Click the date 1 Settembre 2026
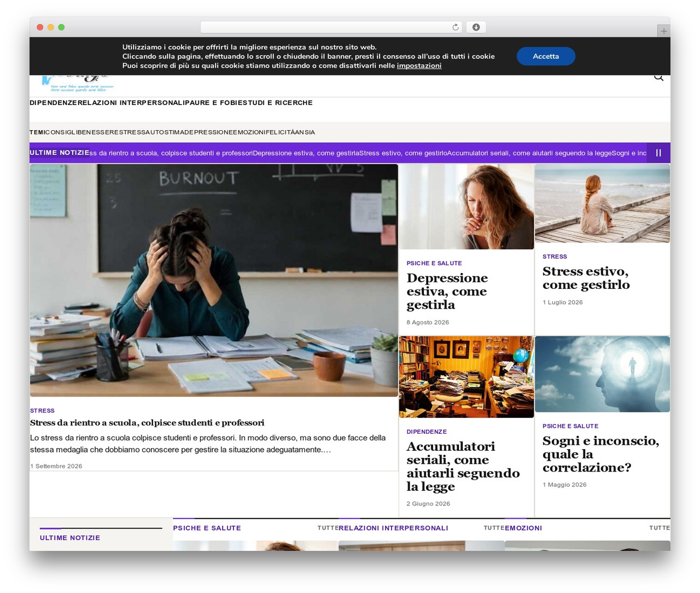 click(x=56, y=467)
